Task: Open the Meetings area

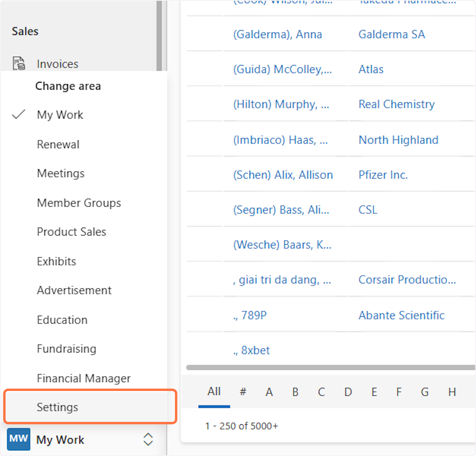Action: [x=61, y=173]
